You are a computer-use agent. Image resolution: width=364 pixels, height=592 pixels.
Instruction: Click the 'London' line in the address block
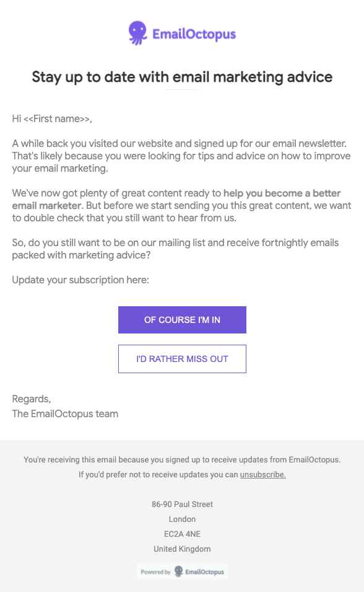182,519
